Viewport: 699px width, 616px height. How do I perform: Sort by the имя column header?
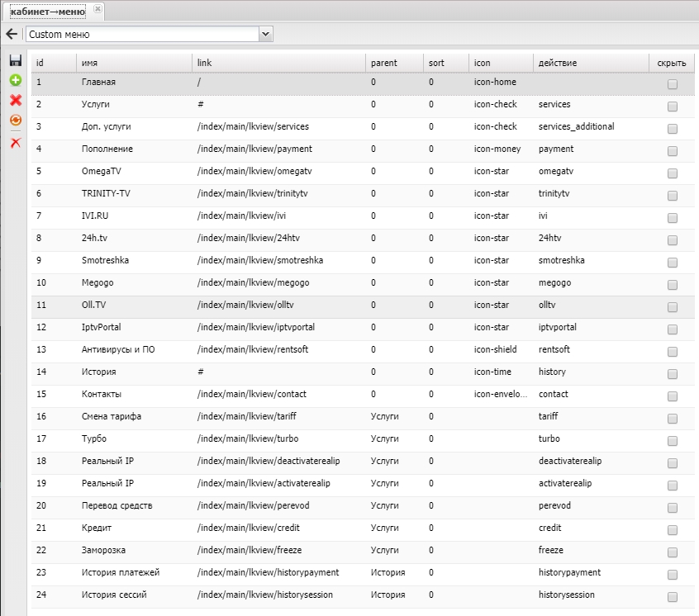[134, 63]
